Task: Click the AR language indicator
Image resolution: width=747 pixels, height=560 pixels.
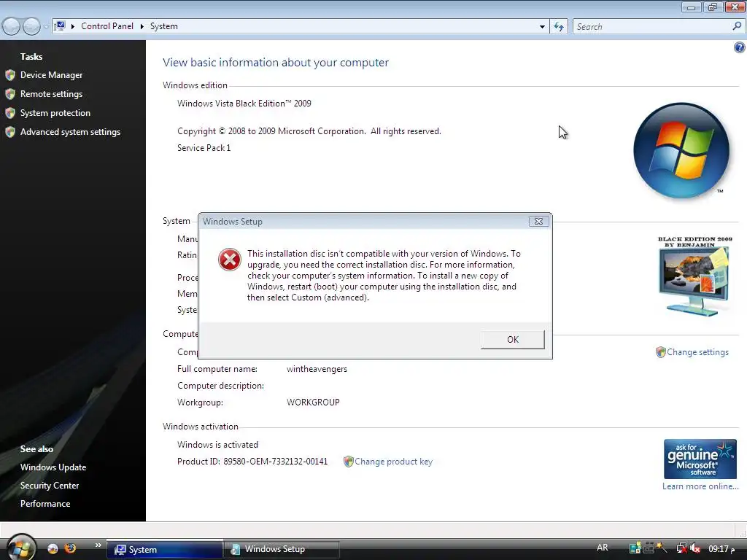Action: coord(603,548)
